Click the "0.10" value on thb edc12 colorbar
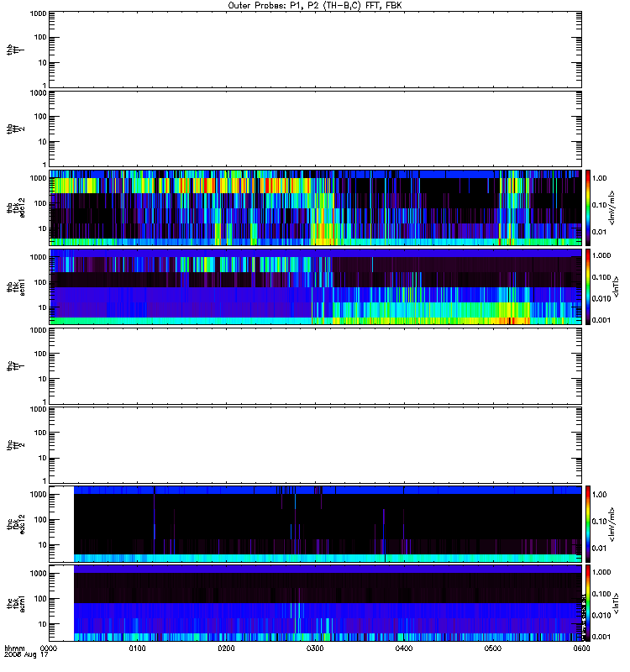The image size is (630, 672). click(599, 205)
